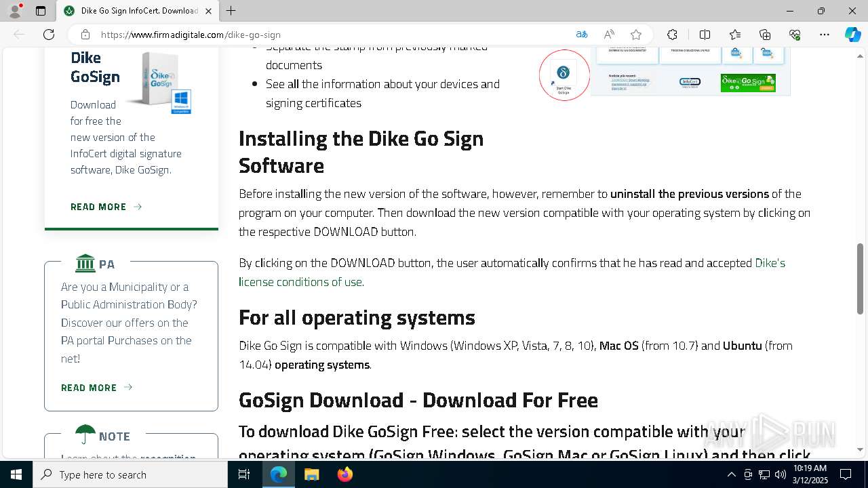Open the Favorites list icon
This screenshot has height=488, width=868.
(x=735, y=35)
